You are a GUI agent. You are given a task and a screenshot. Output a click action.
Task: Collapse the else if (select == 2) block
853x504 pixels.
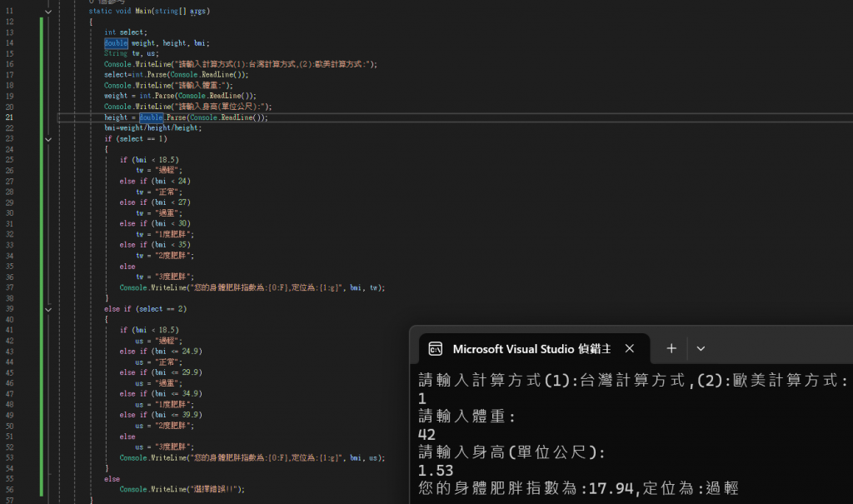47,309
